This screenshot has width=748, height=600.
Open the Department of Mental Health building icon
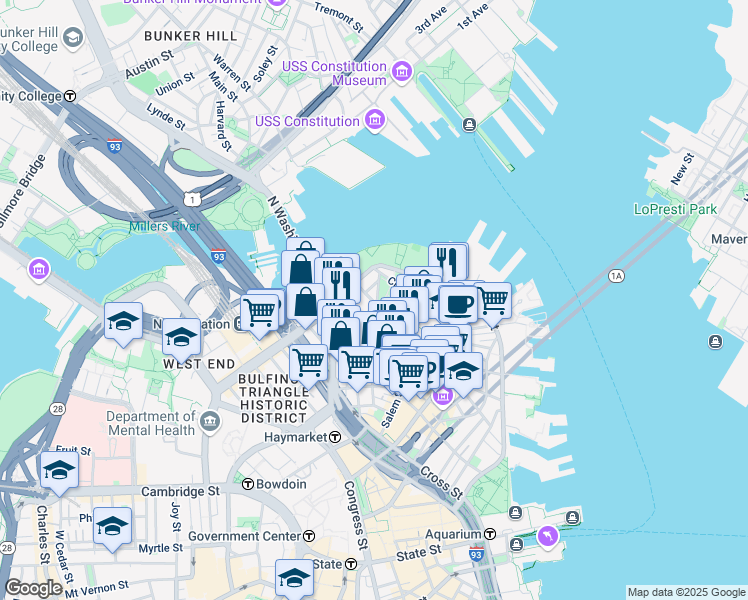[x=210, y=421]
